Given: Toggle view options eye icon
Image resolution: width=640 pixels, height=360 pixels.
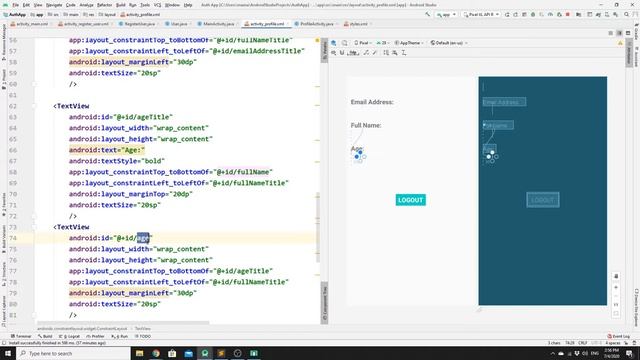Looking at the screenshot, I should click(334, 53).
